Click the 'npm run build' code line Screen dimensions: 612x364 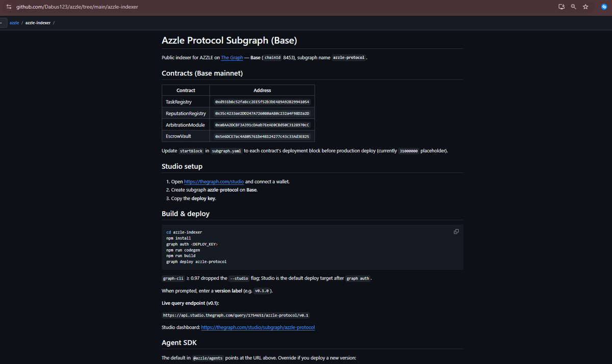pyautogui.click(x=181, y=256)
